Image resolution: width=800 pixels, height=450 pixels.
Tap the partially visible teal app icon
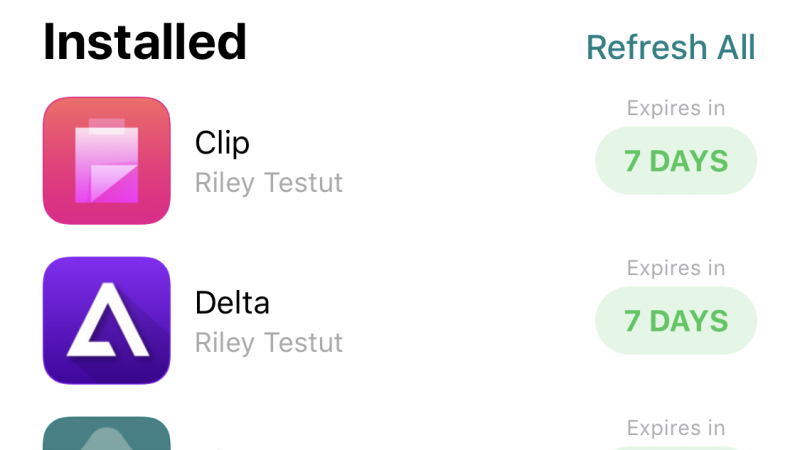pos(107,433)
